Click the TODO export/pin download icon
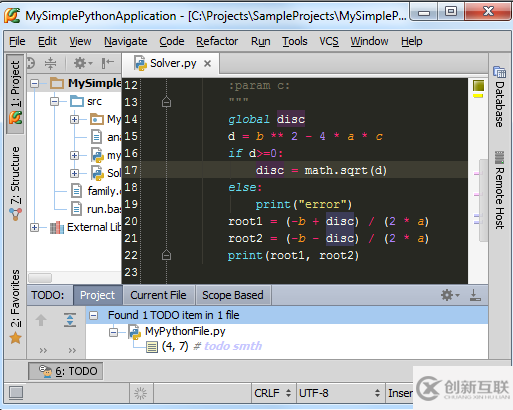Viewport: 513px width, 410px height. click(475, 295)
